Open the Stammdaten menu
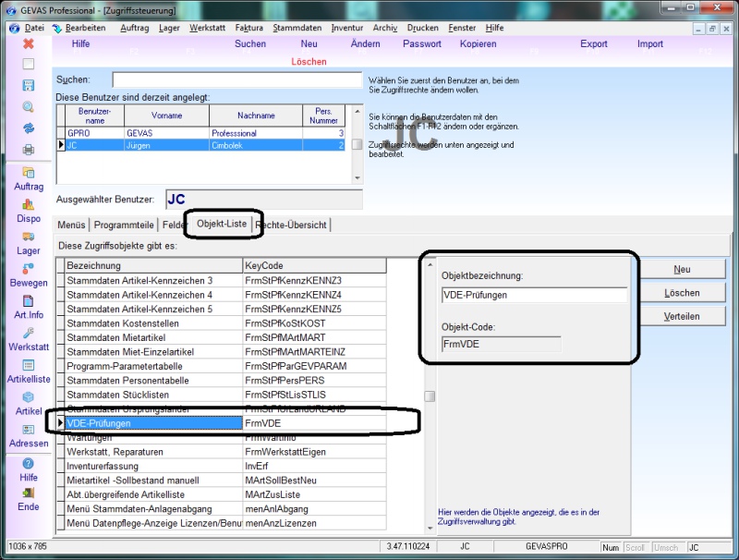Image resolution: width=739 pixels, height=560 pixels. tap(297, 28)
